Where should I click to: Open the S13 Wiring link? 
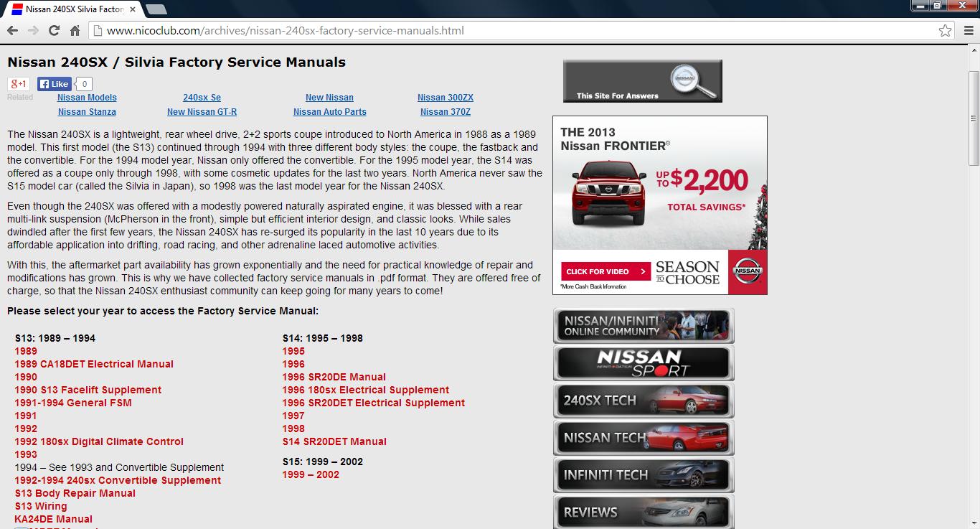[41, 506]
